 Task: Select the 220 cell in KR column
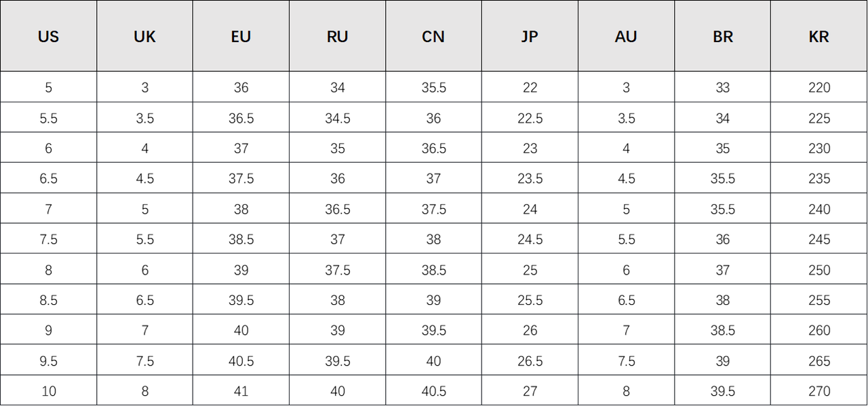click(x=819, y=87)
